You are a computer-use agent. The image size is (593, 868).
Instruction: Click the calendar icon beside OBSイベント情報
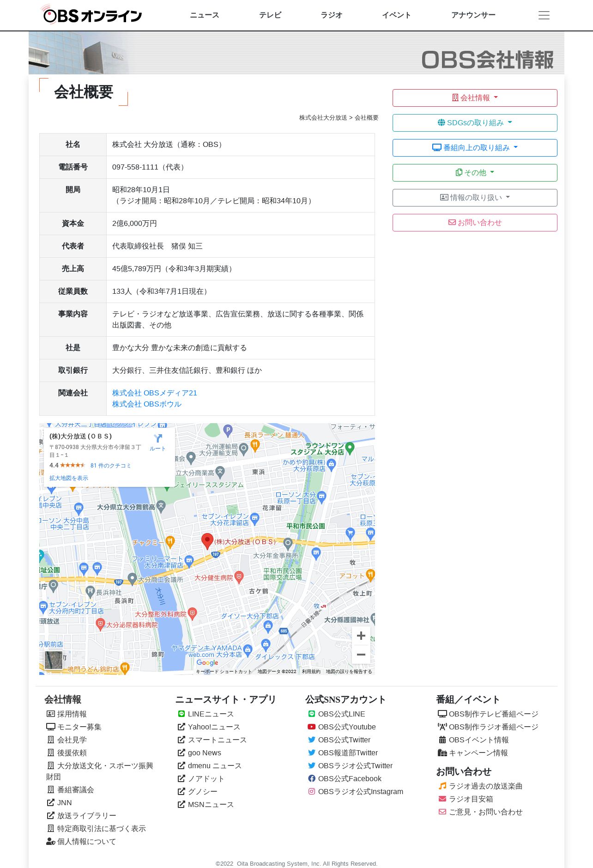click(442, 740)
